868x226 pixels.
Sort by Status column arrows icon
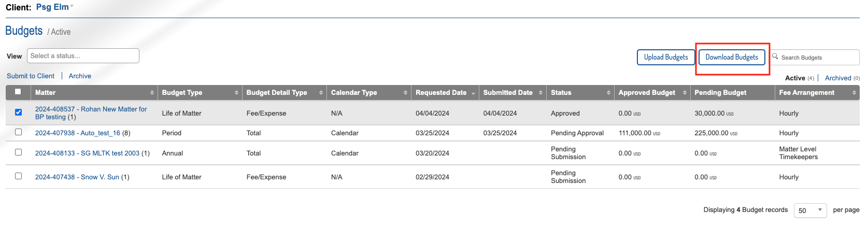tap(608, 93)
